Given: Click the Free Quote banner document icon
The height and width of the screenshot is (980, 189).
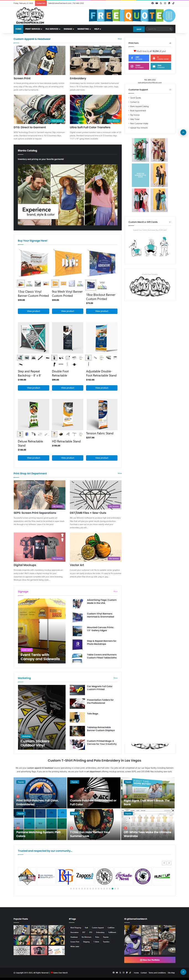Looking at the screenshot, I should point(169,16).
